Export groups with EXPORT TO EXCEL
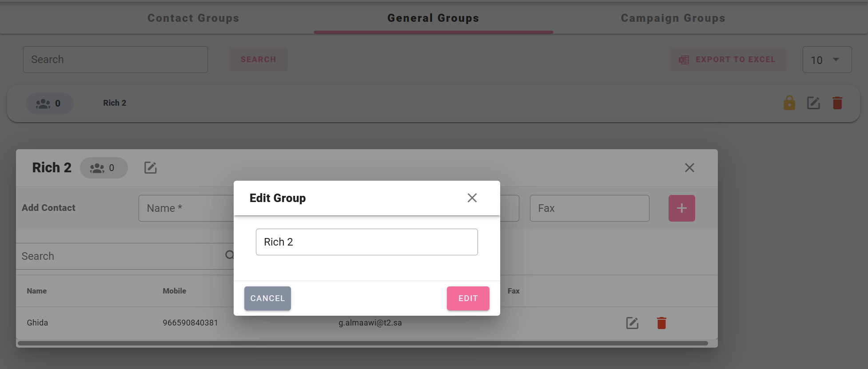 pyautogui.click(x=728, y=60)
